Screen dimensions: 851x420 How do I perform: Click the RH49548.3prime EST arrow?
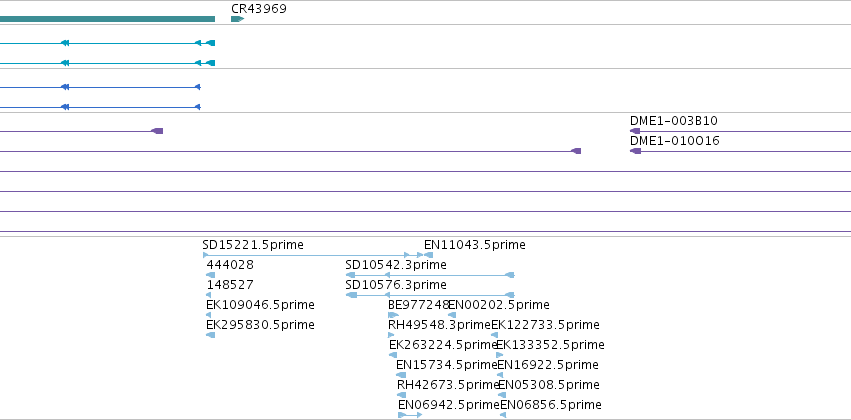point(391,335)
